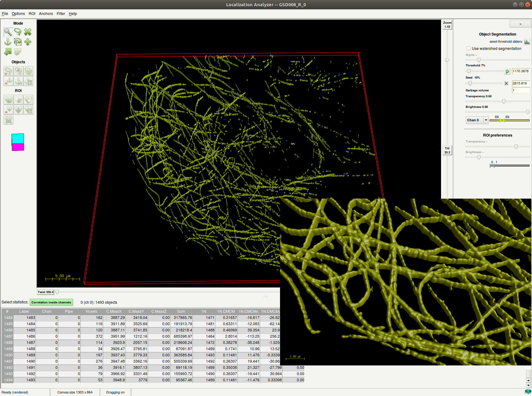Click the Garbage volume input field
532x396 pixels.
pyautogui.click(x=520, y=90)
